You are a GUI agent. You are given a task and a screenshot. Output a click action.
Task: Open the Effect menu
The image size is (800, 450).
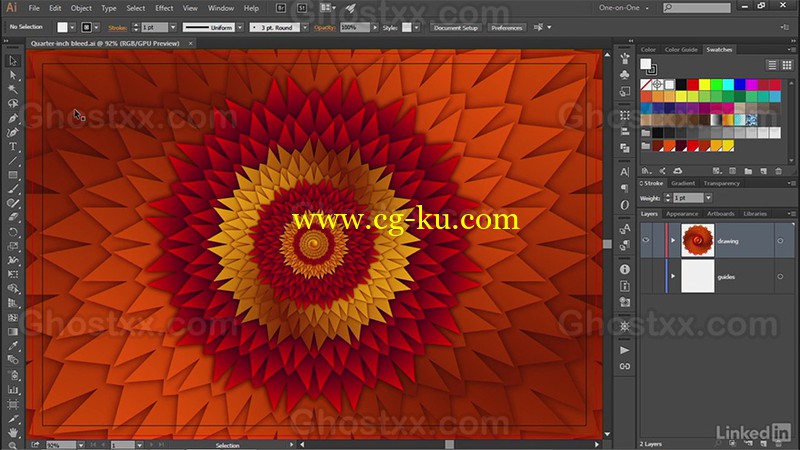[164, 8]
